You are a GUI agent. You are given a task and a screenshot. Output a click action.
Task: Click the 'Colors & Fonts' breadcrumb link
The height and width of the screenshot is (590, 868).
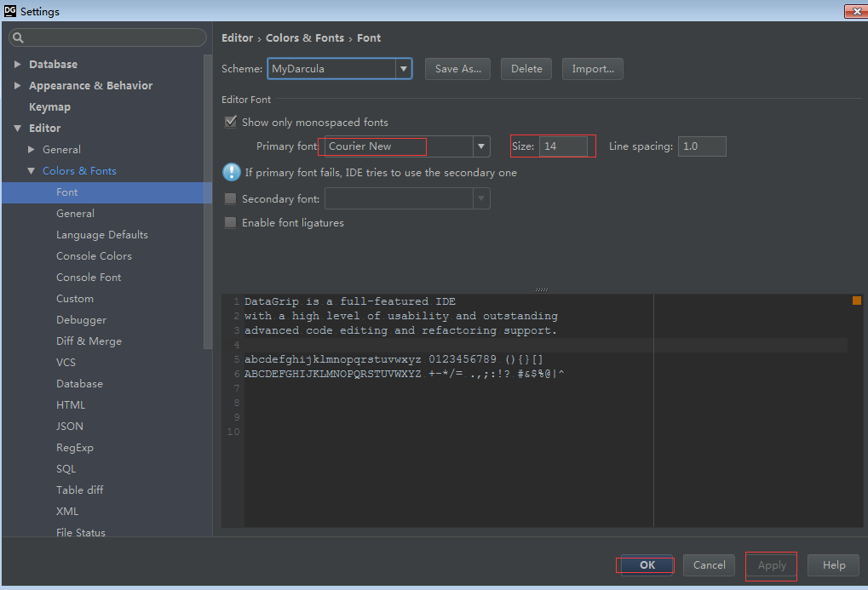(x=305, y=37)
